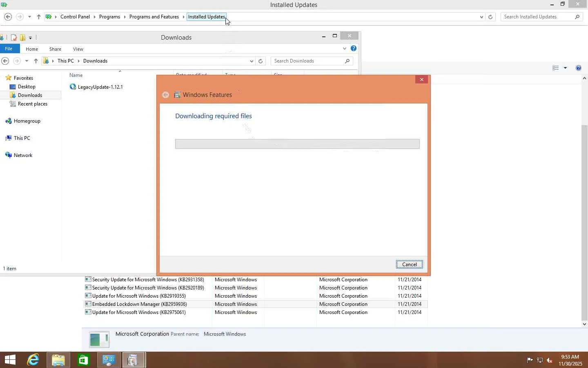
Task: Expand the ribbon in the Downloads window
Action: tap(345, 48)
